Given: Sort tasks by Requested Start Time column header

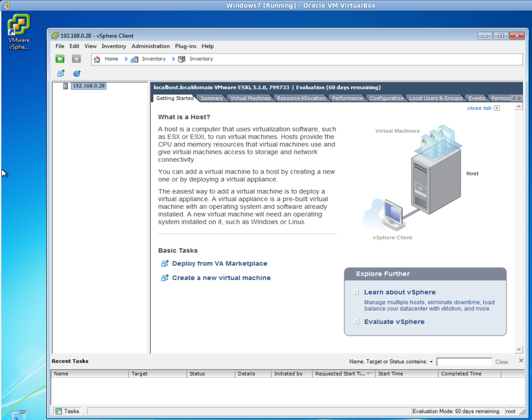Looking at the screenshot, I should coord(344,374).
